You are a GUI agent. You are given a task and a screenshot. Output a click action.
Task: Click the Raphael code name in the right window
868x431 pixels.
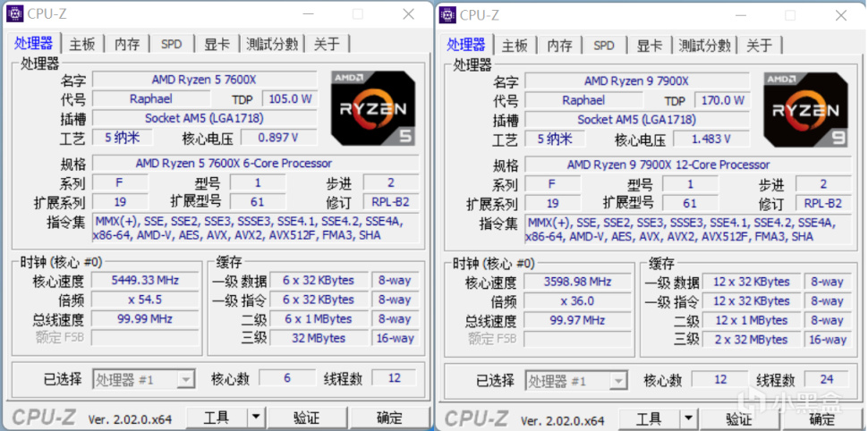[583, 100]
